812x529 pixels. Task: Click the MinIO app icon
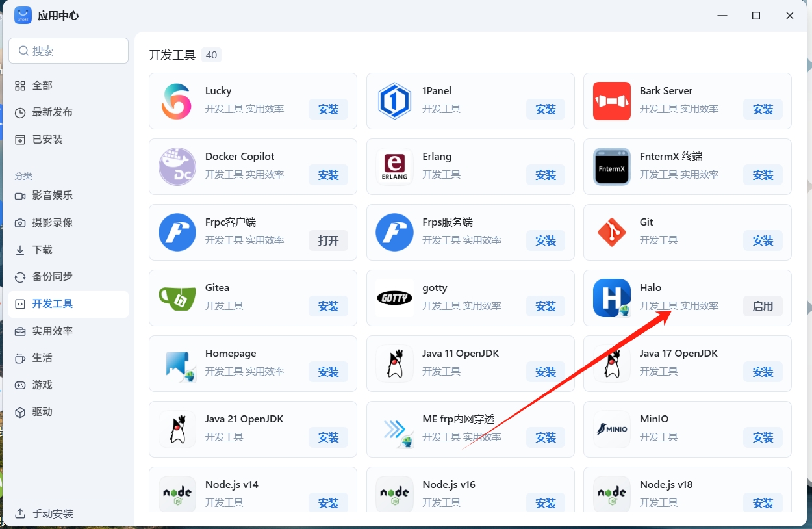click(611, 430)
